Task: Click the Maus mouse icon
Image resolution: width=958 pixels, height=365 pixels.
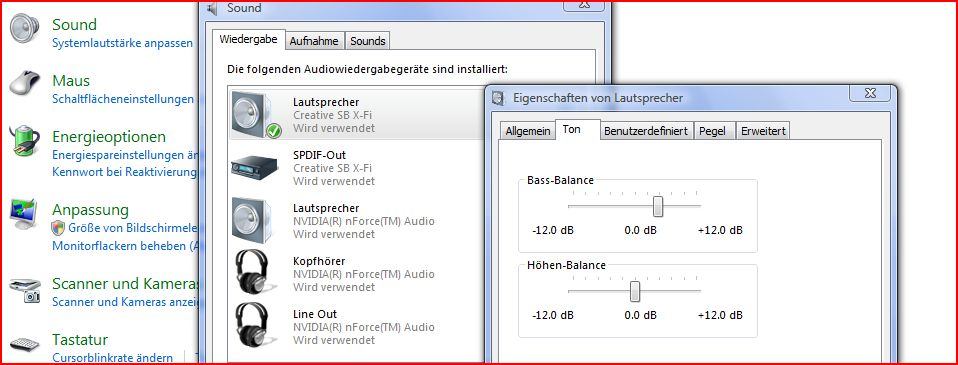Action: 24,83
